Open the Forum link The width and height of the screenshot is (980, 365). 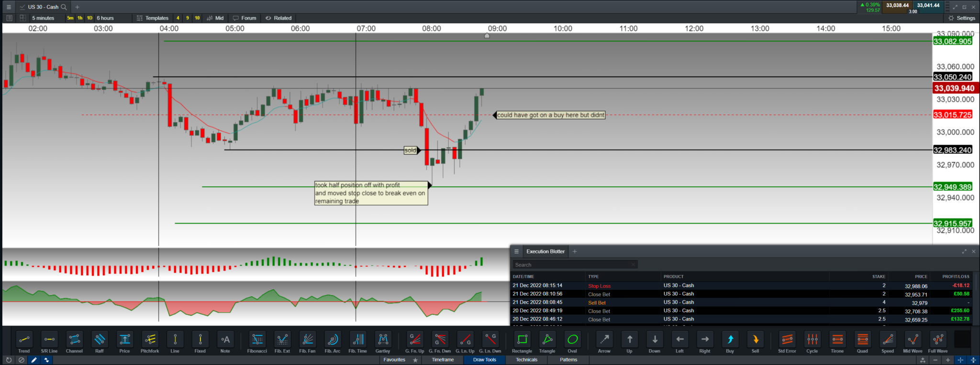tap(245, 18)
